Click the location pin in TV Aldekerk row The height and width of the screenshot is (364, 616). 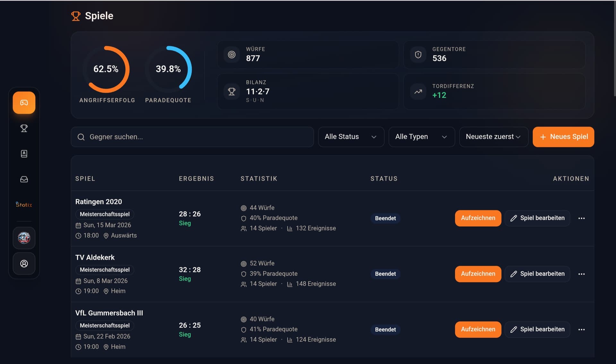pyautogui.click(x=106, y=291)
